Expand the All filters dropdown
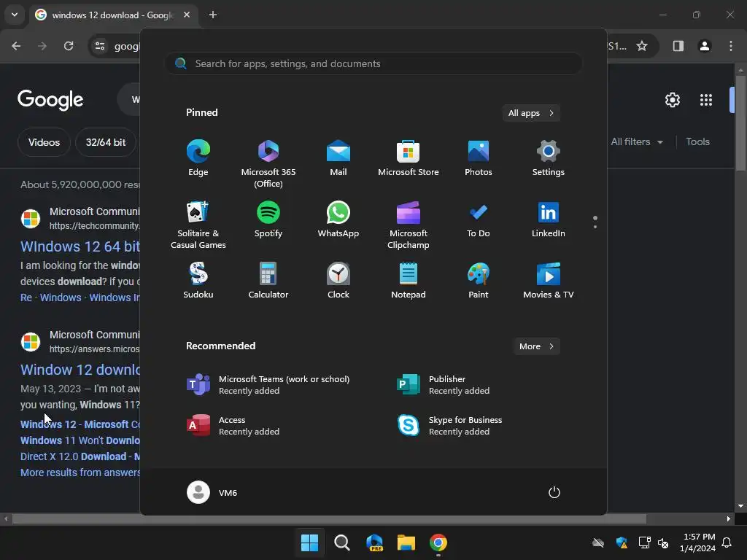Viewport: 747px width, 560px height. point(637,141)
